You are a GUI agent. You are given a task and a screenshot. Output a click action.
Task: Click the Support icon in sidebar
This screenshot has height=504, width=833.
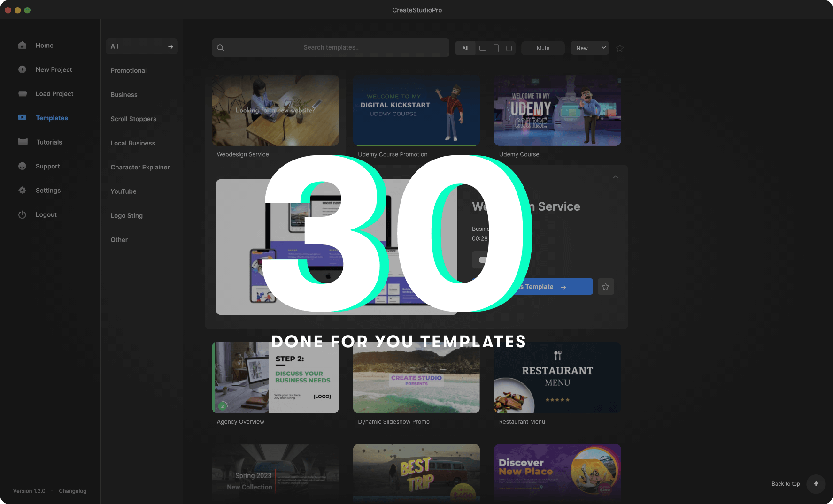click(22, 166)
